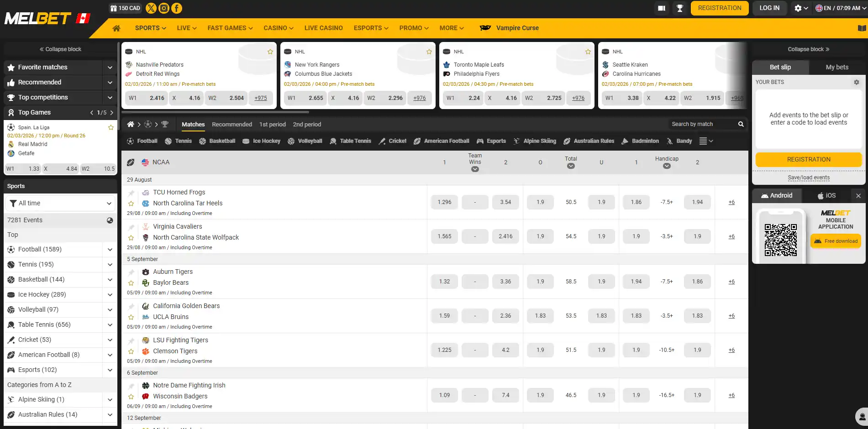The image size is (868, 429).
Task: Favorite Nashville Predators vs Detroit Red Wings card
Action: click(270, 52)
